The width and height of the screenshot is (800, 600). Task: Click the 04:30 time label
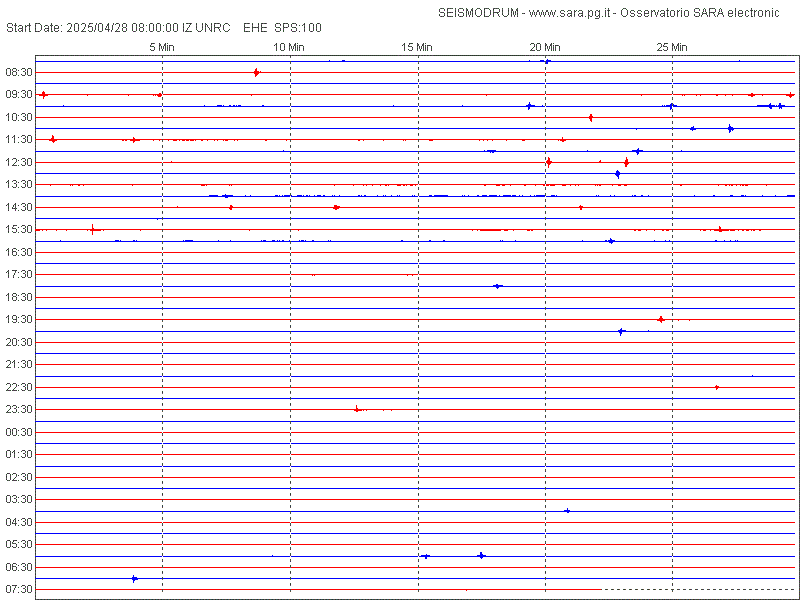pyautogui.click(x=19, y=522)
